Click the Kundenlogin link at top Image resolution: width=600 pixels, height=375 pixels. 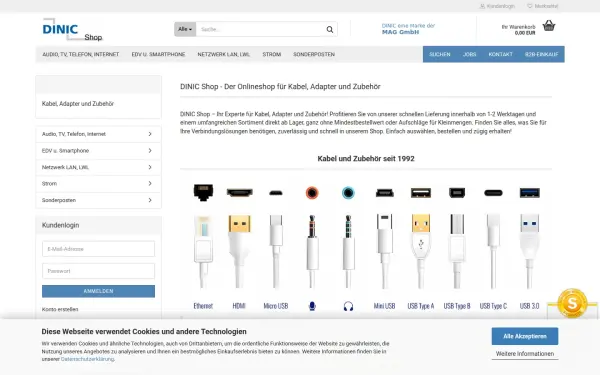[501, 6]
